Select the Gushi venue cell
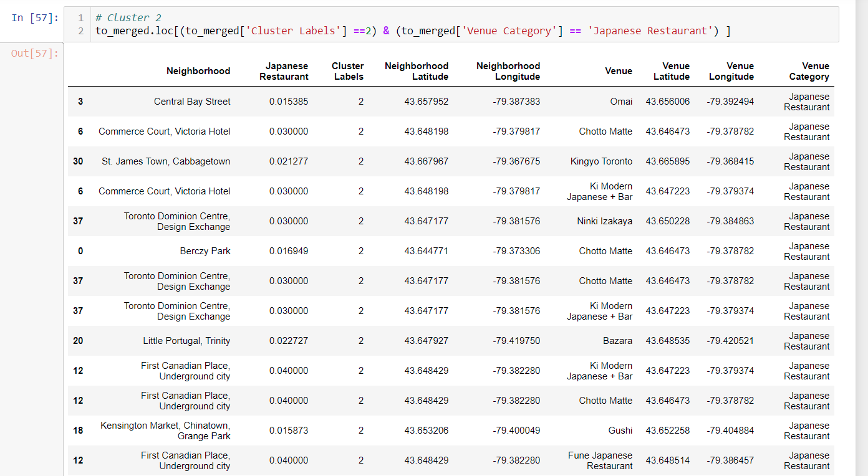 point(620,431)
